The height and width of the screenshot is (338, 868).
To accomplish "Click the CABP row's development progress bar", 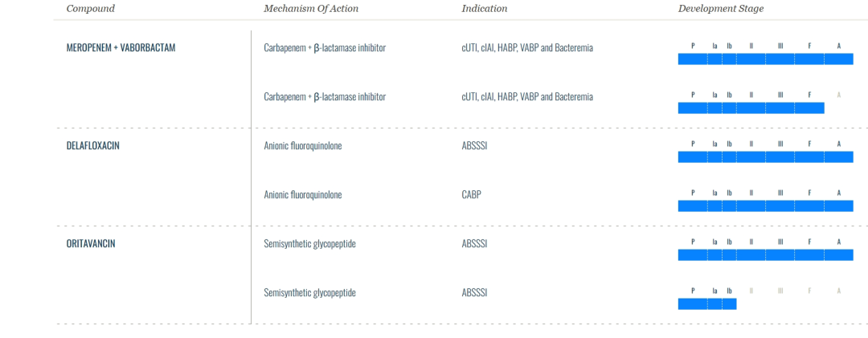I will pyautogui.click(x=765, y=206).
